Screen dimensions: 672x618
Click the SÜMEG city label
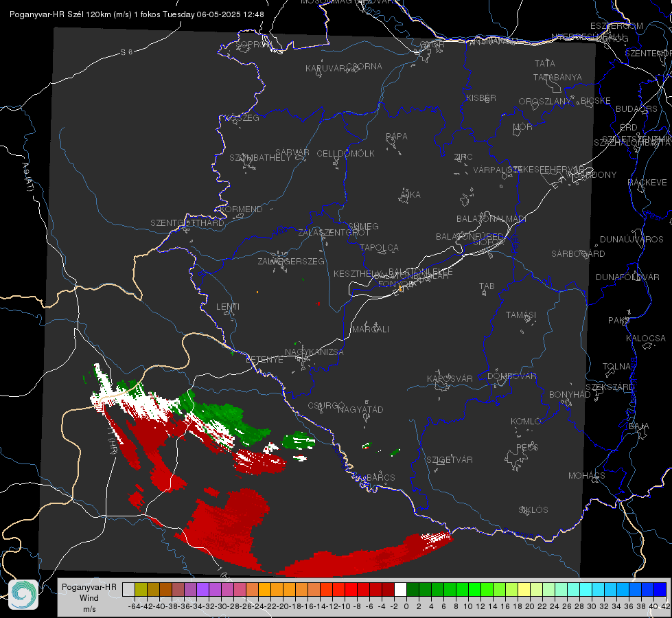click(363, 227)
